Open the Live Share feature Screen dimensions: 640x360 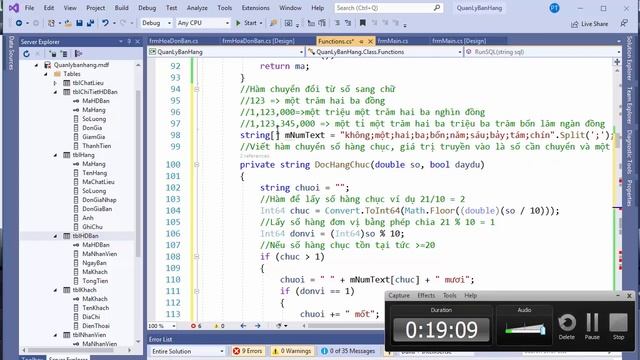[x=589, y=24]
